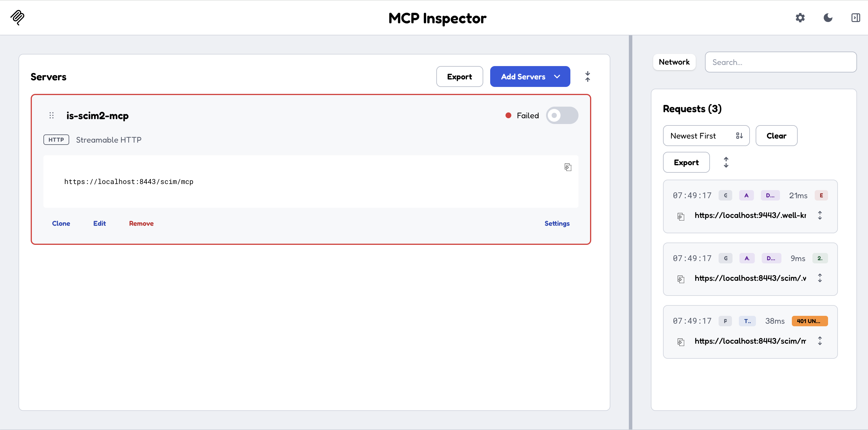Image resolution: width=868 pixels, height=430 pixels.
Task: Copy the localhost:8443/scim/.w request URL
Action: tap(681, 279)
